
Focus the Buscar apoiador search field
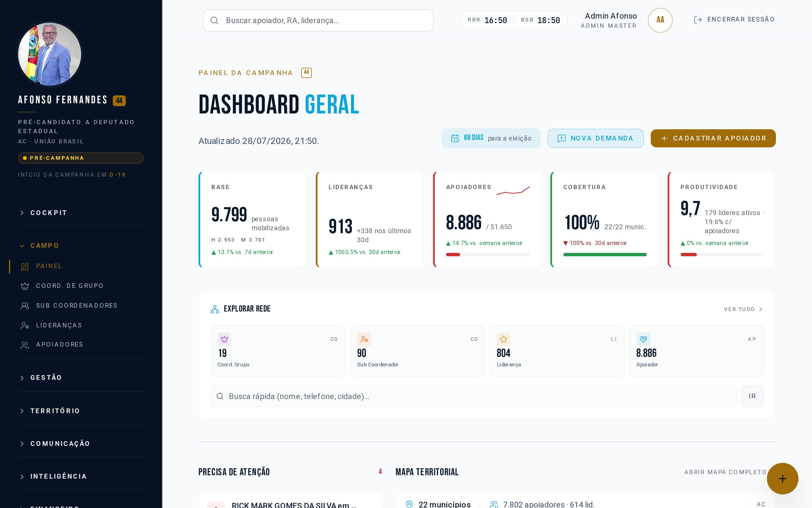tap(318, 21)
